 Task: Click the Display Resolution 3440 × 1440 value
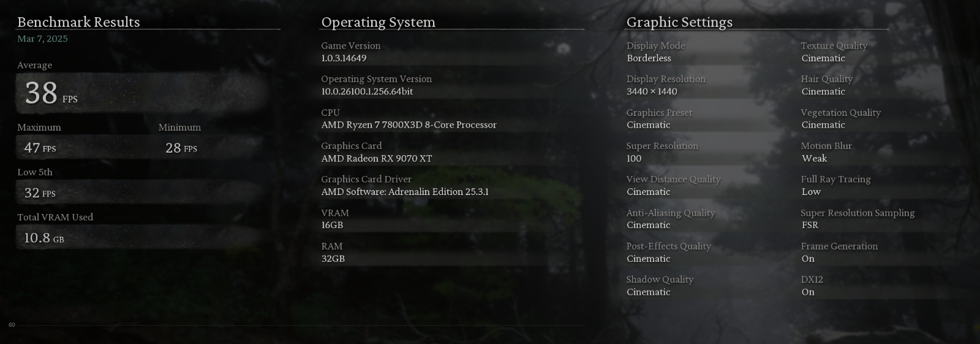[x=652, y=91]
